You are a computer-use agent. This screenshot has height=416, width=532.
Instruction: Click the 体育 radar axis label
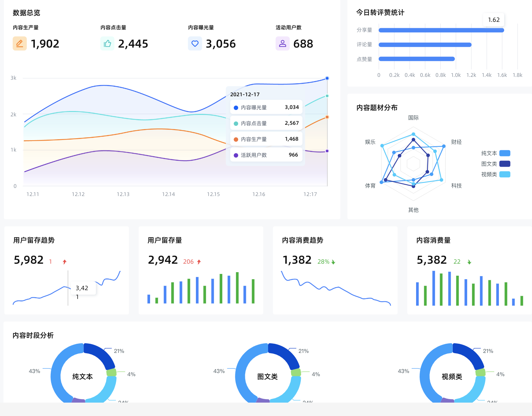(x=370, y=185)
